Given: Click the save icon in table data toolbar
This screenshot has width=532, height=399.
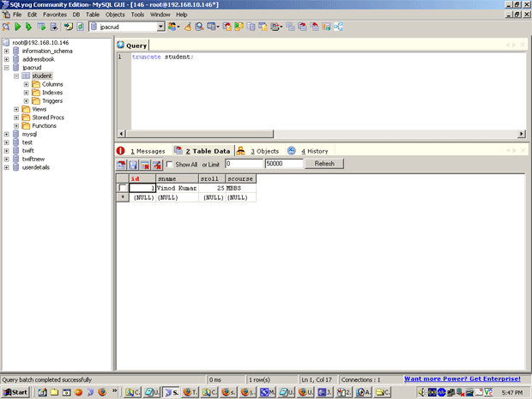Looking at the screenshot, I should pyautogui.click(x=133, y=165).
